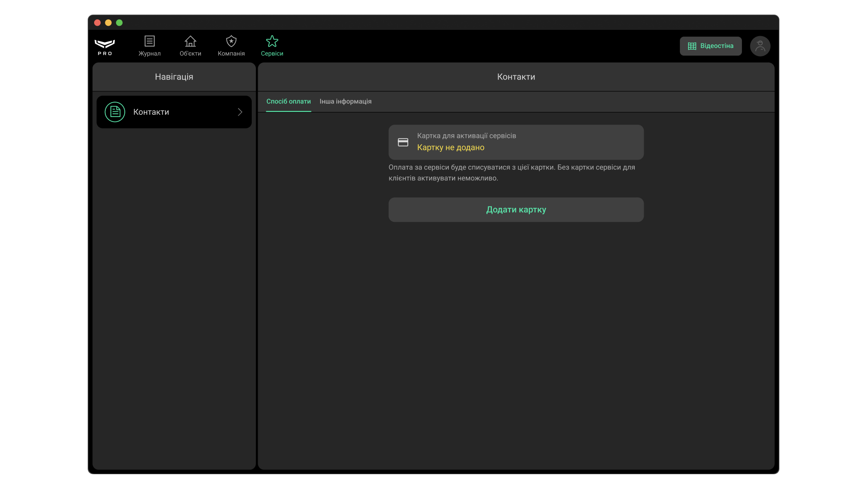The height and width of the screenshot is (488, 868).
Task: Open the Журнал journal icon
Action: pyautogui.click(x=149, y=42)
